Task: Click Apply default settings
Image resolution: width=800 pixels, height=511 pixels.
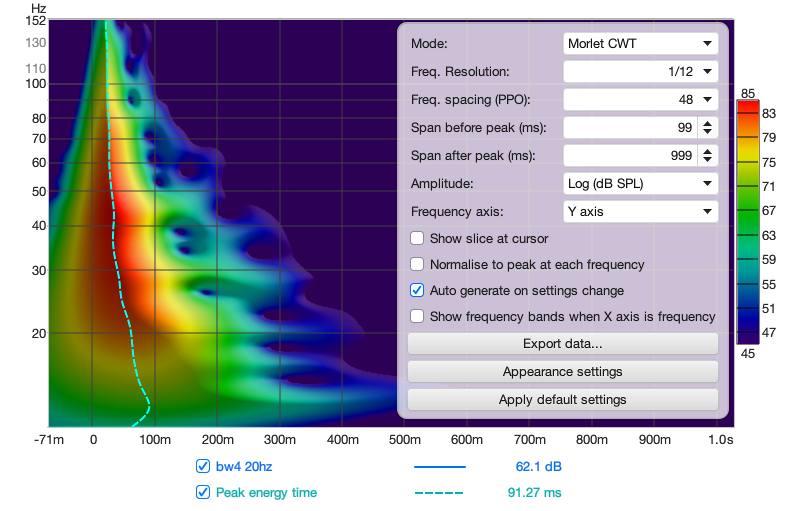Action: click(562, 400)
